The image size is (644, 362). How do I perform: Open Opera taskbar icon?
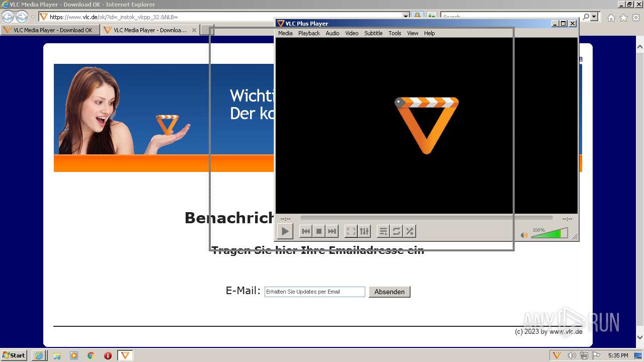click(108, 355)
